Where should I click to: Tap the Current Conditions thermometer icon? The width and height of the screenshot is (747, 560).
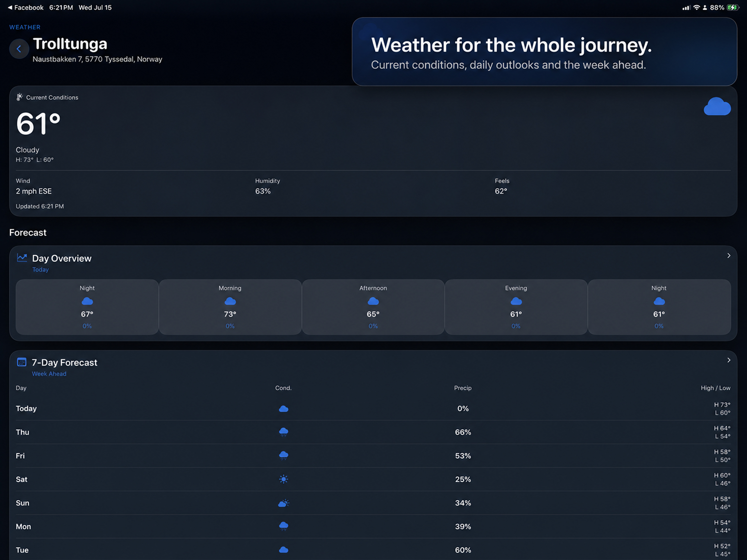[x=20, y=97]
